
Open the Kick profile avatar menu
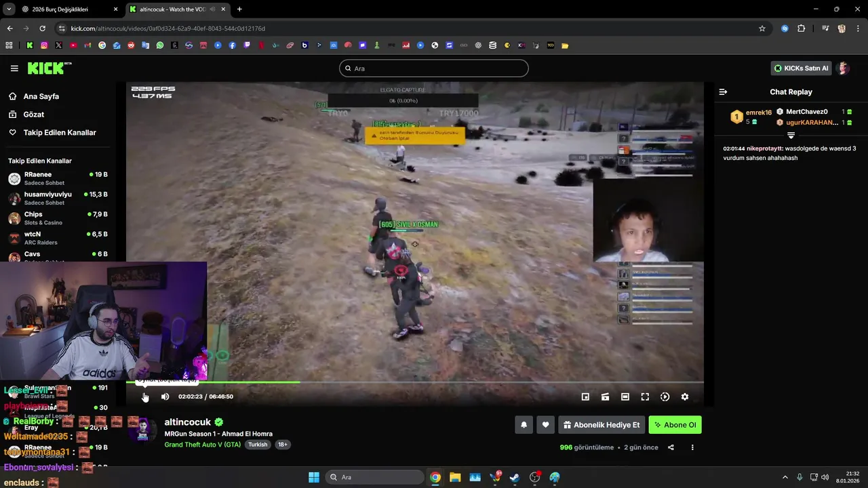[843, 68]
